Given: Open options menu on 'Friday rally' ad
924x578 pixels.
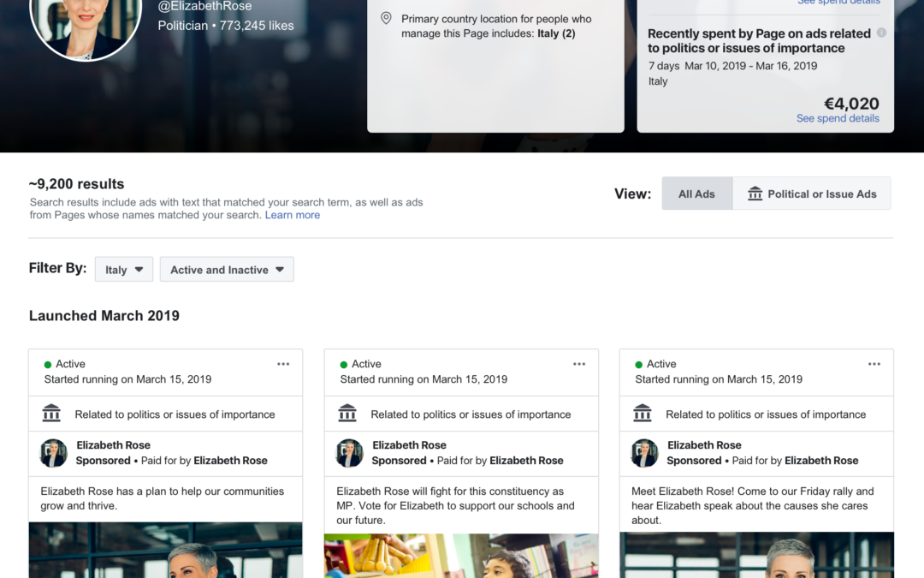Looking at the screenshot, I should click(874, 364).
